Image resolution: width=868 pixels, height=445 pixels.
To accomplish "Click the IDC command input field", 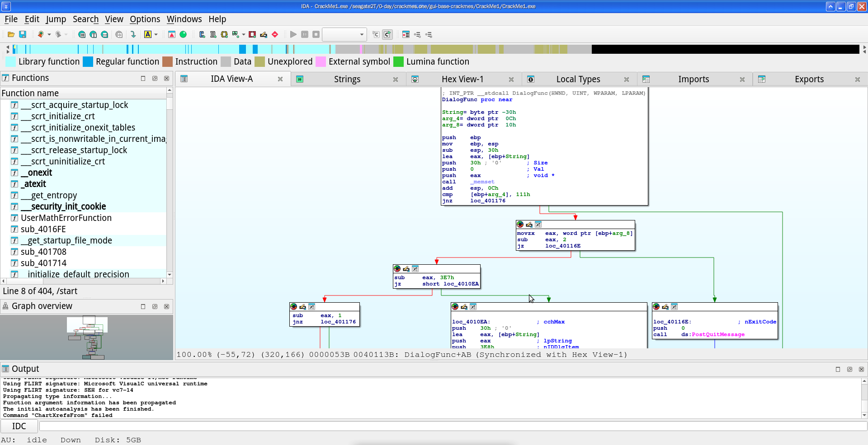I will pyautogui.click(x=453, y=426).
